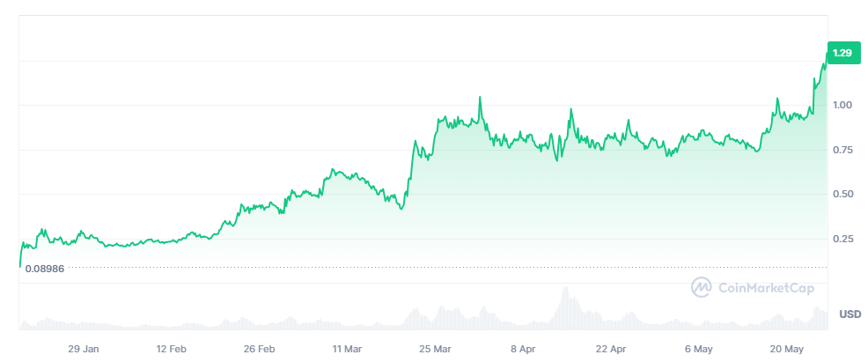Click the 12 Feb date label
This screenshot has height=362, width=868.
pyautogui.click(x=172, y=349)
